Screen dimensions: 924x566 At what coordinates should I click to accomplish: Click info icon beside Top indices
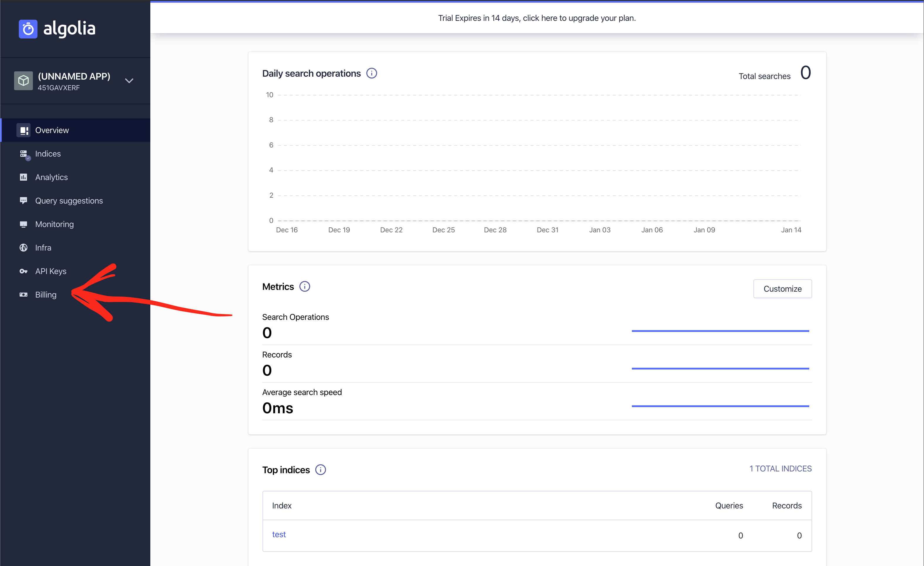320,470
